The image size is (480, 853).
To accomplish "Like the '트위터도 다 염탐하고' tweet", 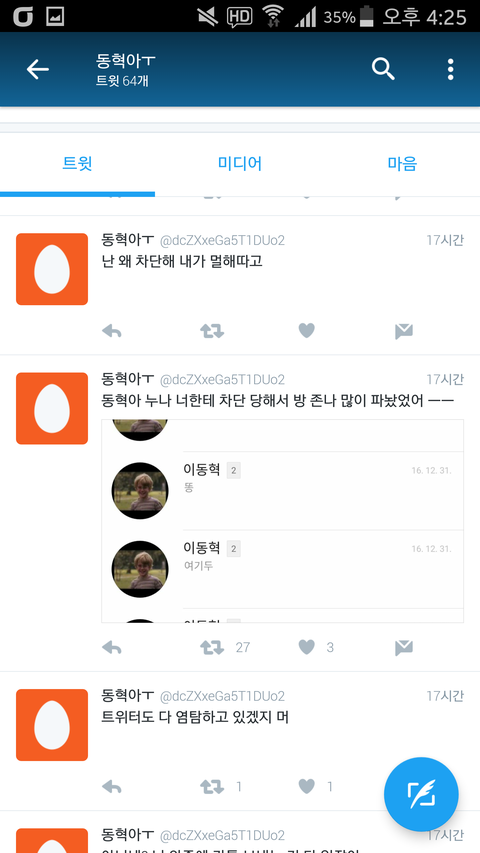I will tap(307, 786).
